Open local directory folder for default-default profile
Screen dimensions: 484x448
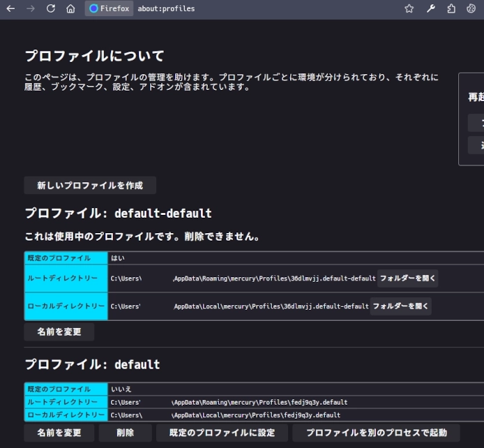400,306
